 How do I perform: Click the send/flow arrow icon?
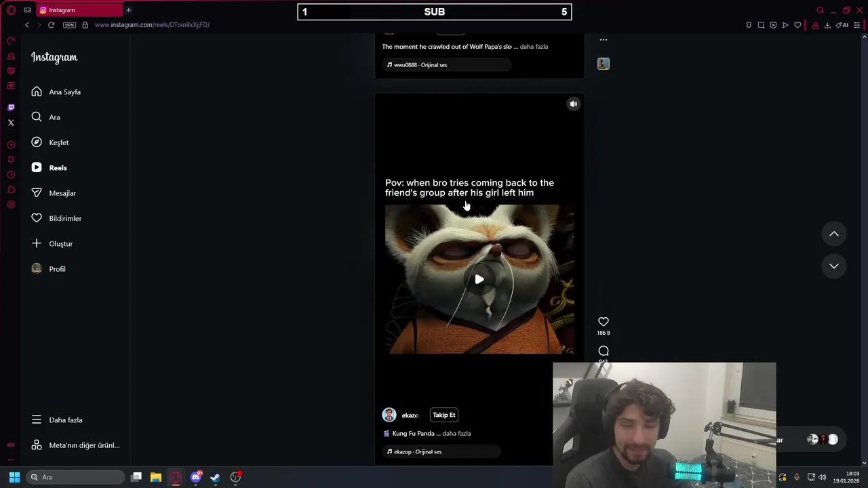click(x=785, y=25)
